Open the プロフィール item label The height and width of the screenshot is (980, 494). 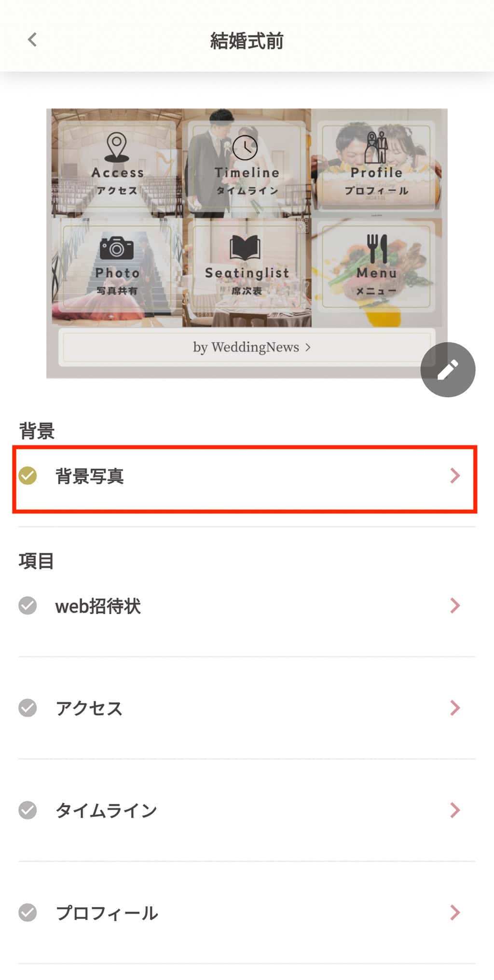(107, 913)
